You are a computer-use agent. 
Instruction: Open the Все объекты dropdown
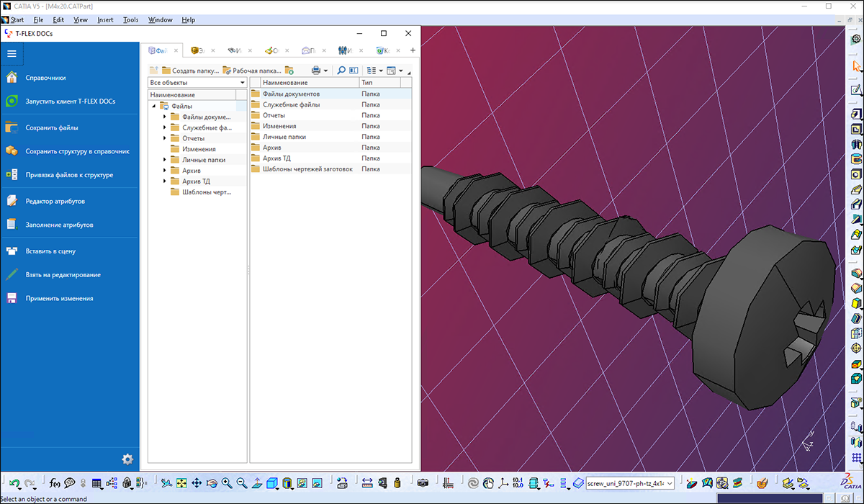pyautogui.click(x=197, y=83)
